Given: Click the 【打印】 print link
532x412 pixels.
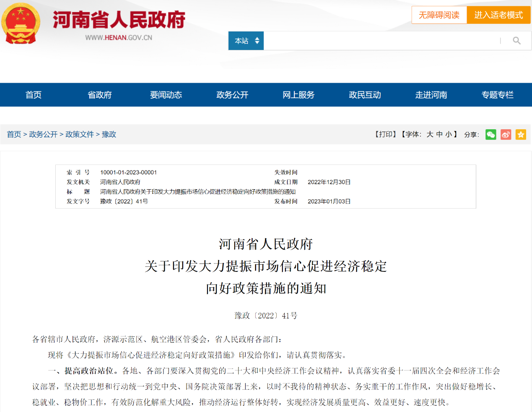Looking at the screenshot, I should click(x=385, y=134).
